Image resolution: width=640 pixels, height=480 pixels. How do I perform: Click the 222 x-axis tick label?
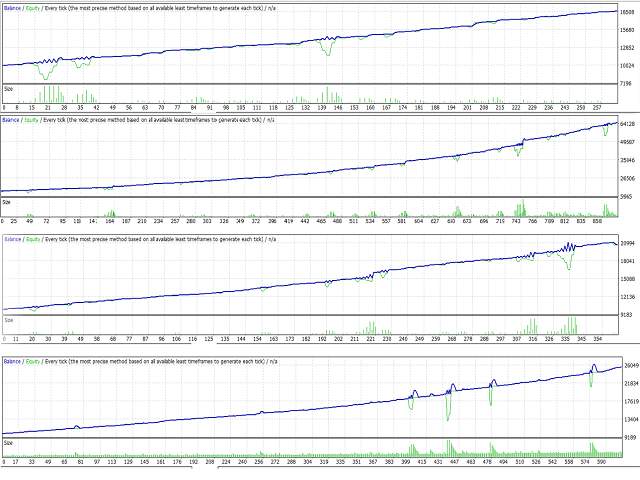pyautogui.click(x=516, y=108)
